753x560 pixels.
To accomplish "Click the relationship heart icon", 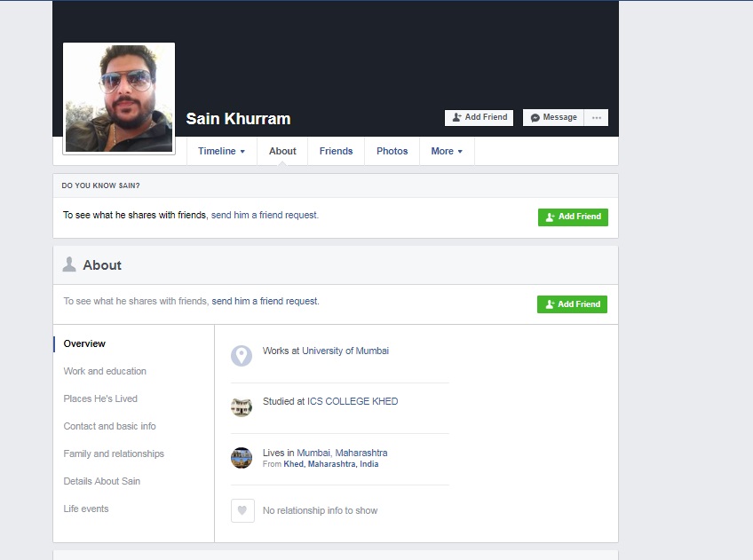I will [x=242, y=510].
